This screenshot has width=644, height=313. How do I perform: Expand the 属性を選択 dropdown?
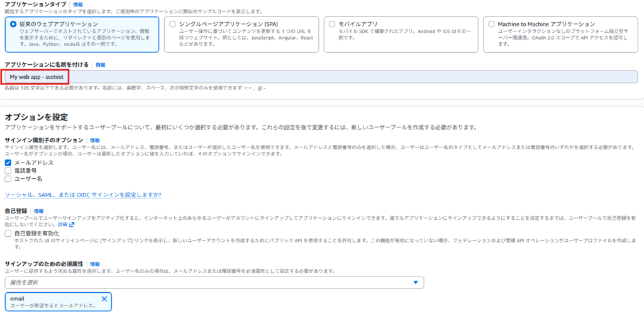tap(214, 283)
